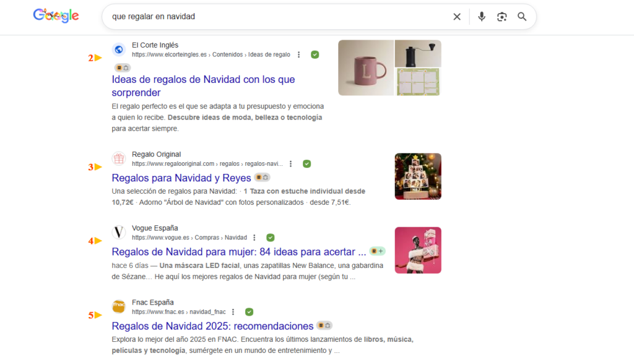This screenshot has height=364, width=634.
Task: Click the Vogue España favicon
Action: [x=119, y=233]
